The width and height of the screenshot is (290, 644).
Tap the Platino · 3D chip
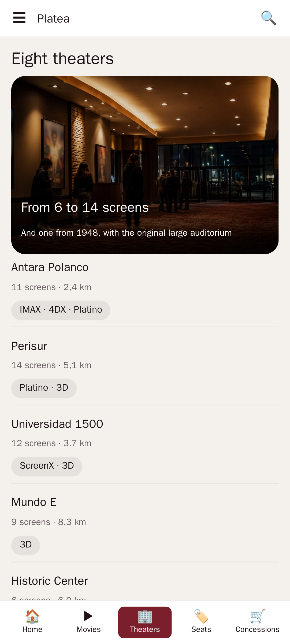click(44, 388)
